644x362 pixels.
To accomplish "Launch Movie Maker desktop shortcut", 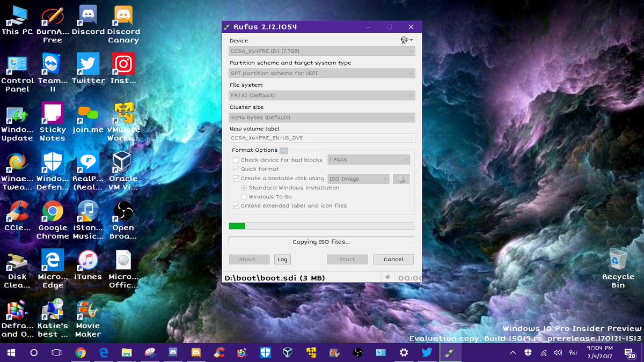I will pyautogui.click(x=88, y=319).
